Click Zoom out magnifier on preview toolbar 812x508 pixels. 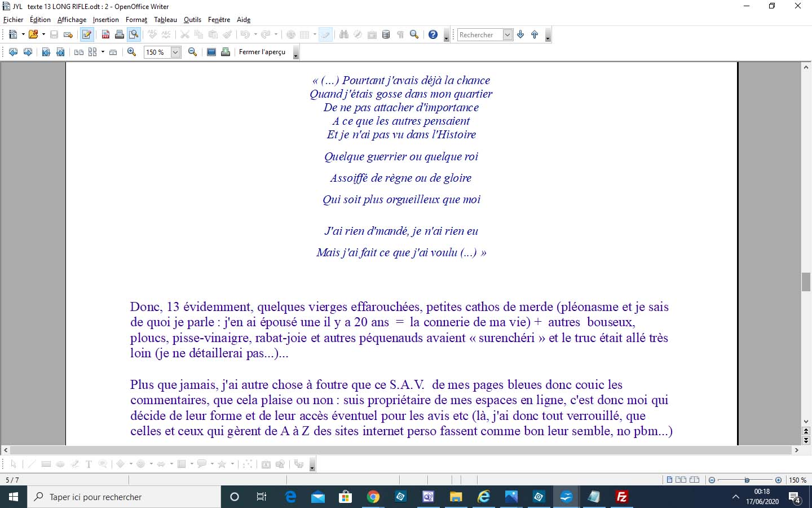click(192, 52)
